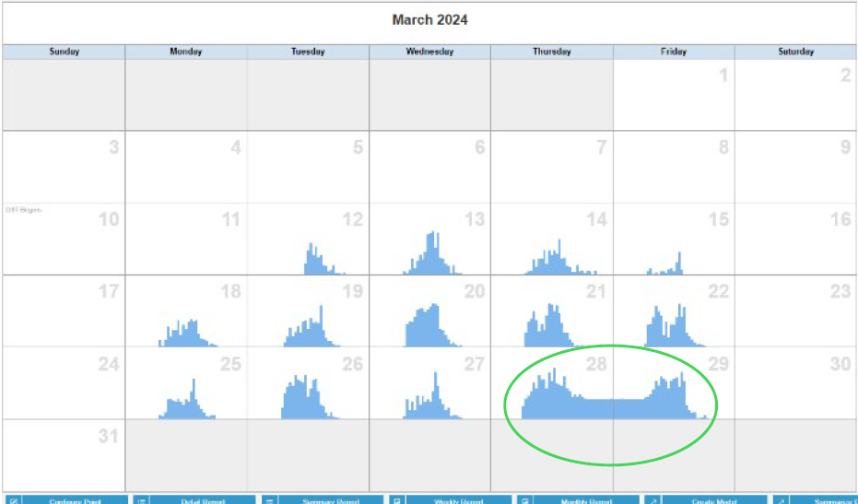Click the Summary Report icon
The height and width of the screenshot is (504, 858).
coord(269,499)
